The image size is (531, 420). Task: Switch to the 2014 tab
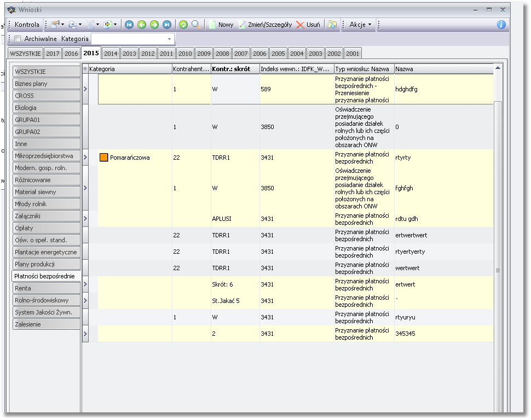[111, 54]
